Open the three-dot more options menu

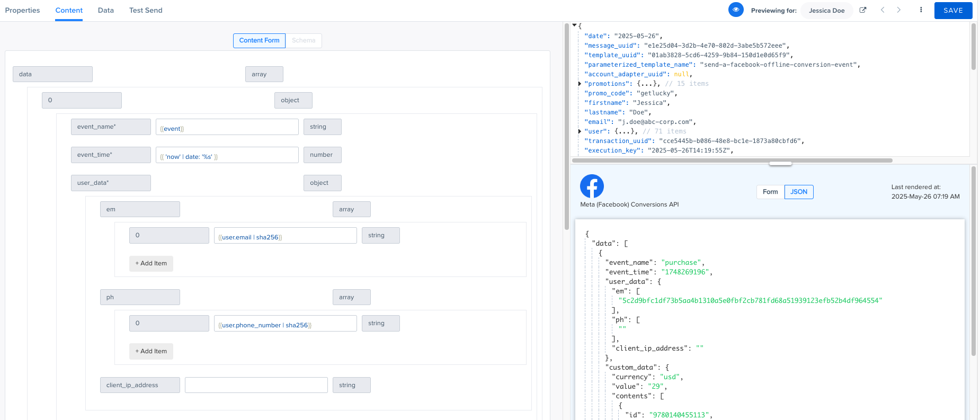[921, 10]
